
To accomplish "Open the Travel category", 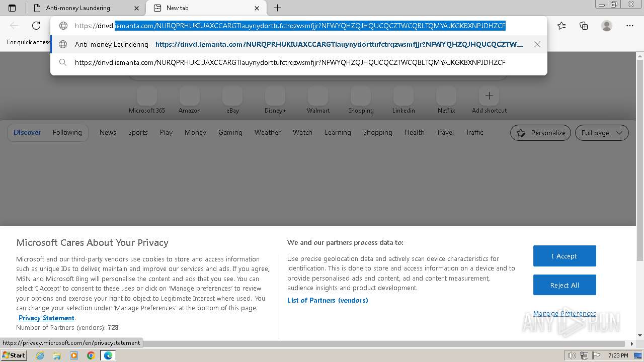I will click(445, 132).
